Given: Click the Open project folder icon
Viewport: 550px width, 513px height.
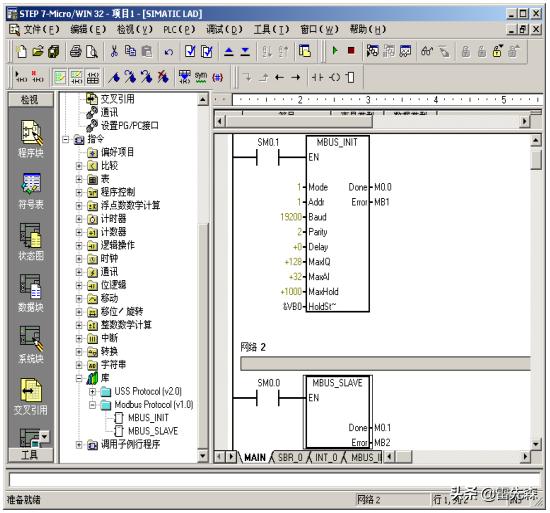Looking at the screenshot, I should pos(38,52).
